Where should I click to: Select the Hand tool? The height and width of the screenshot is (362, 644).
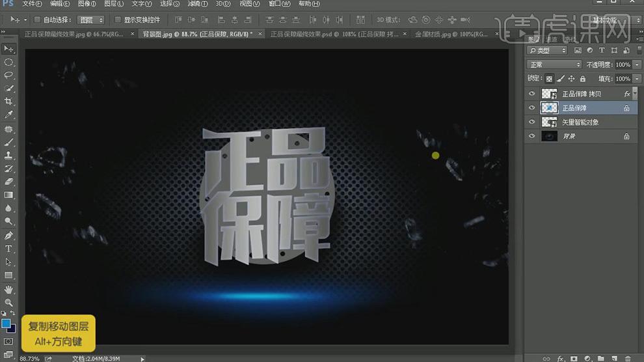(x=8, y=290)
